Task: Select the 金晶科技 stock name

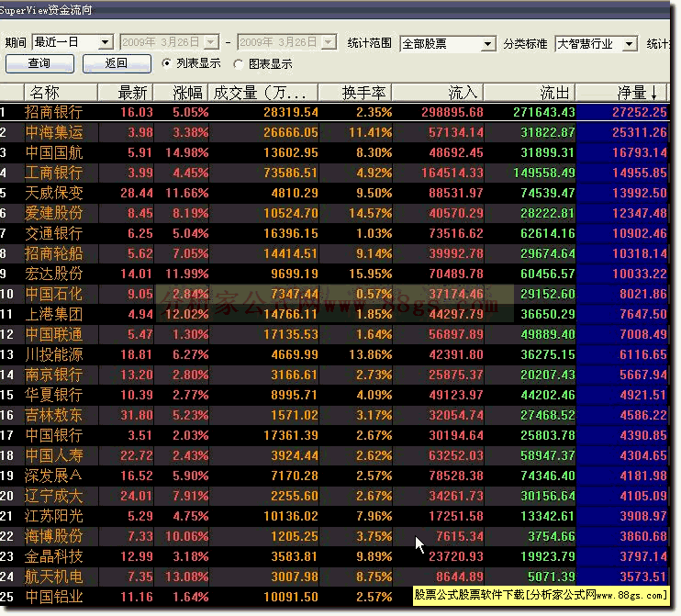Action: tap(54, 556)
